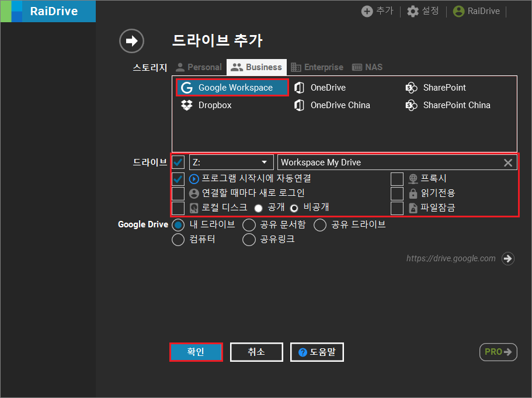The image size is (532, 398).
Task: Enable the 읽기전용 read-only checkbox
Action: pyautogui.click(x=397, y=193)
